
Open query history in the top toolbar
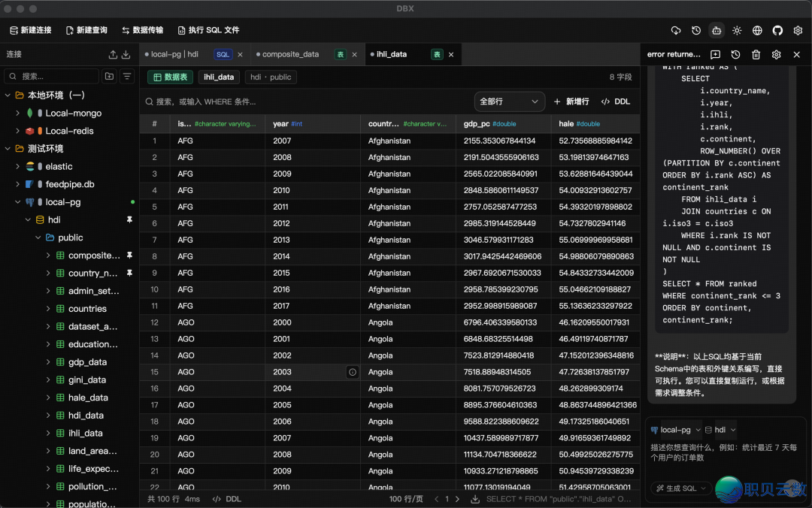(696, 31)
